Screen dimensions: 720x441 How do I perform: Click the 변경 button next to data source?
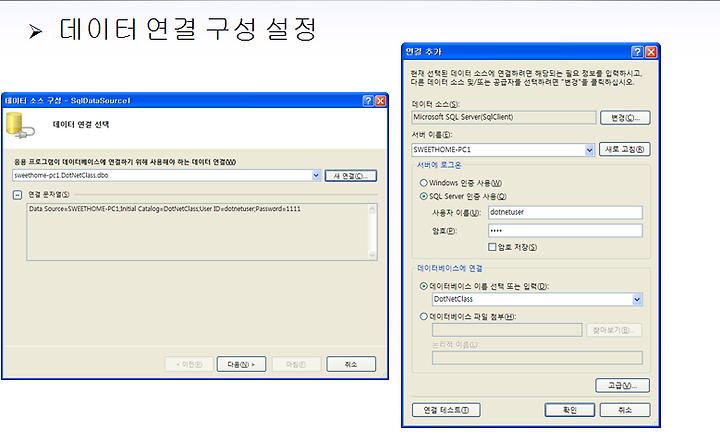[x=625, y=118]
